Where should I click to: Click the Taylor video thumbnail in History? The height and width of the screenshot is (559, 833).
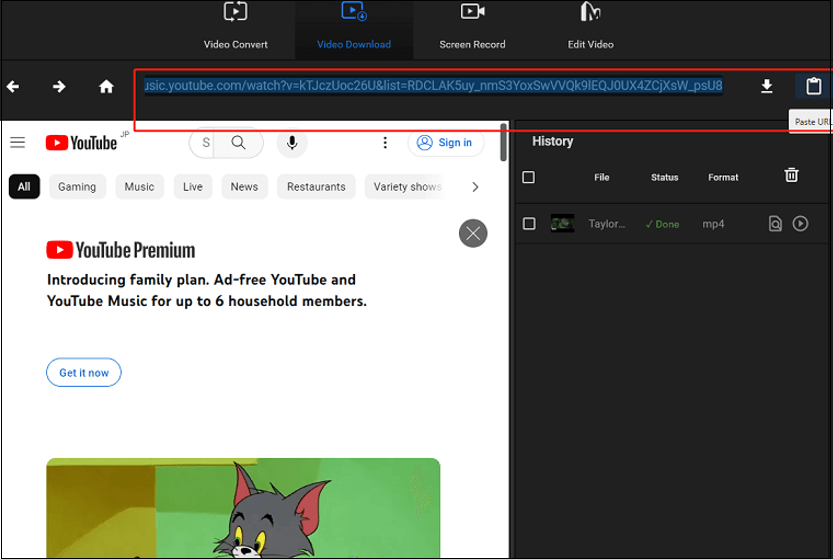click(x=563, y=224)
